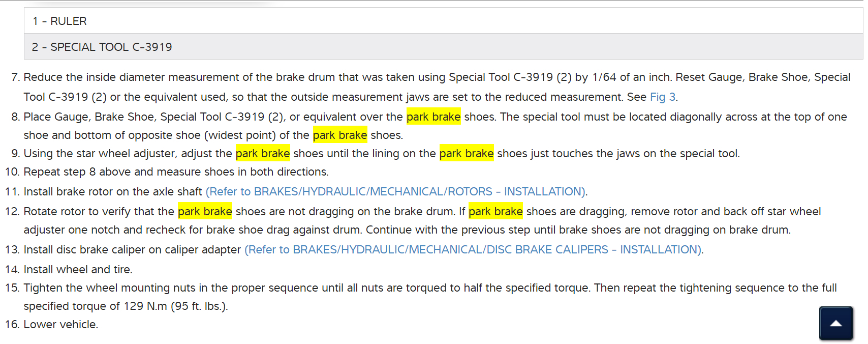Select the "1 - RULER" table row
The height and width of the screenshot is (344, 868).
tap(60, 21)
